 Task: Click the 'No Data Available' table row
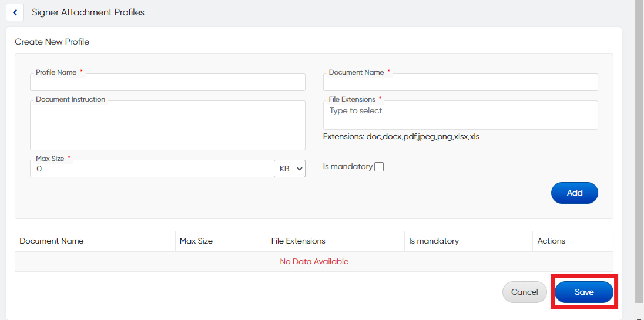[x=314, y=261]
